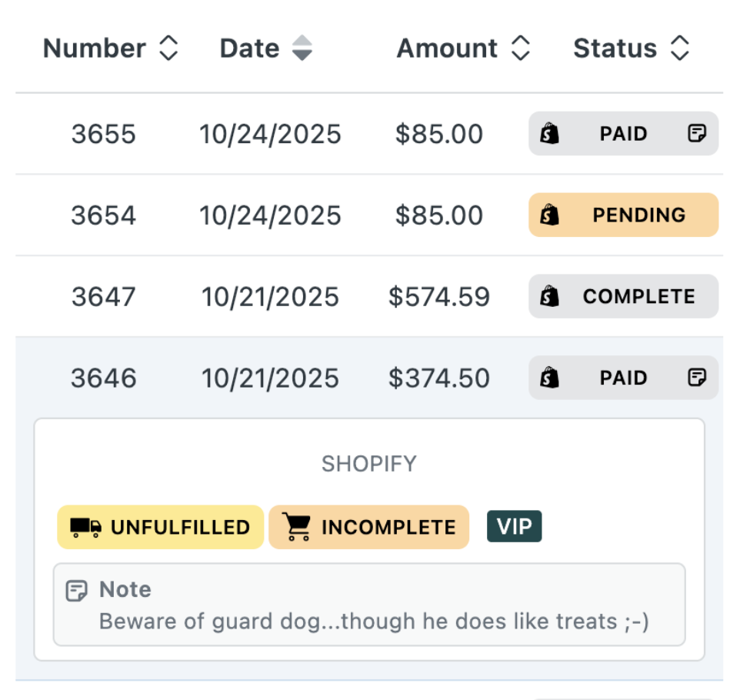Click the Shopify bag icon on order 3655

[x=549, y=133]
